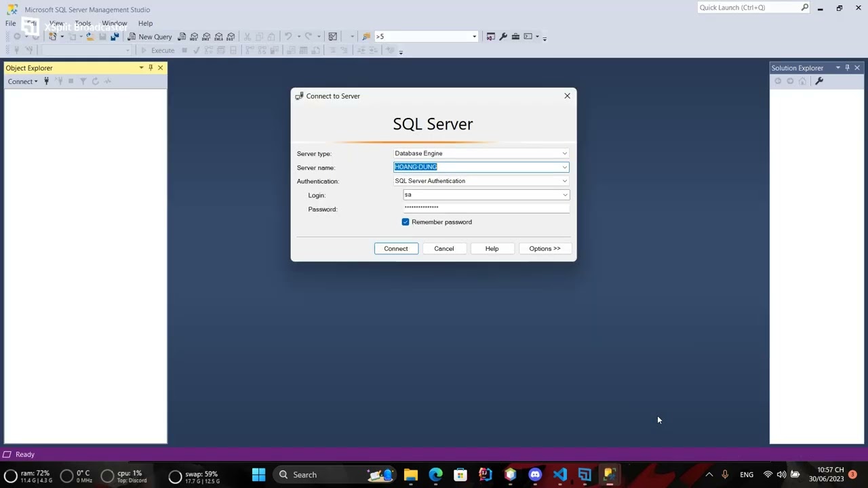Show hidden system tray icons chevron
This screenshot has width=868, height=488.
coord(709,474)
